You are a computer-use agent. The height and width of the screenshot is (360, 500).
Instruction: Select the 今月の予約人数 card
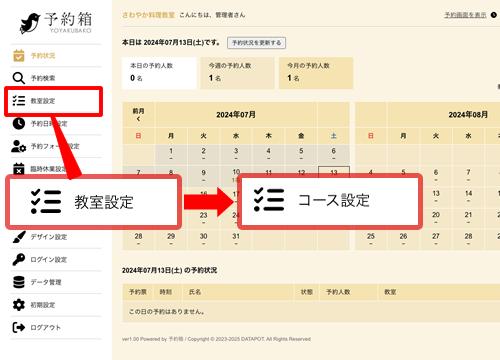pyautogui.click(x=316, y=73)
